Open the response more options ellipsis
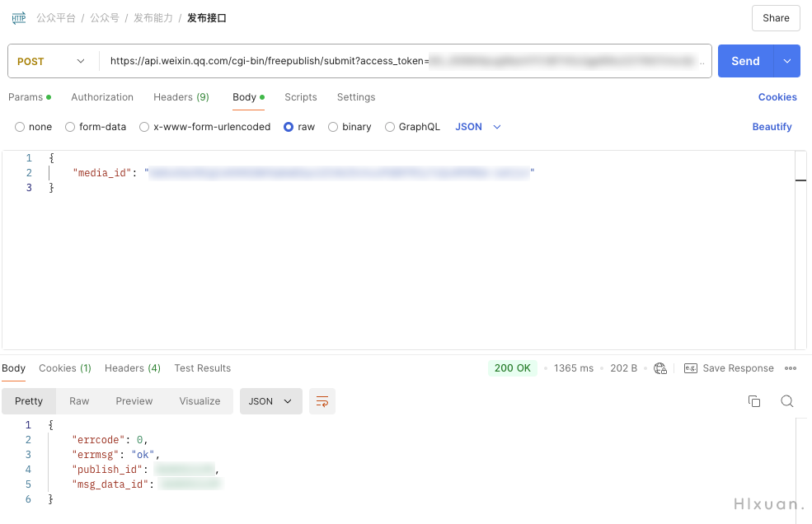The width and height of the screenshot is (812, 524). point(791,368)
